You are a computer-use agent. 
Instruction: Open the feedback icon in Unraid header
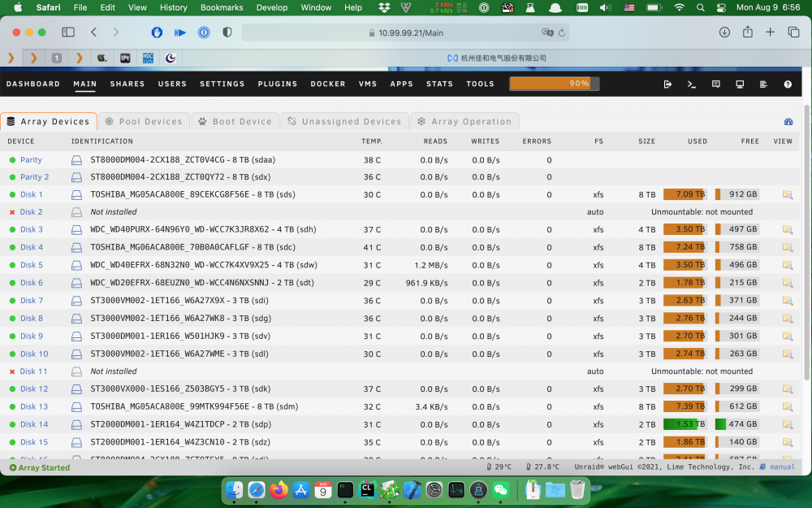pos(715,84)
